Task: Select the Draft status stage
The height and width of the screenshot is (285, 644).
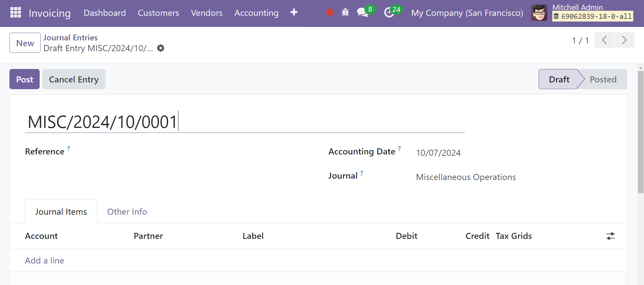Action: point(559,79)
